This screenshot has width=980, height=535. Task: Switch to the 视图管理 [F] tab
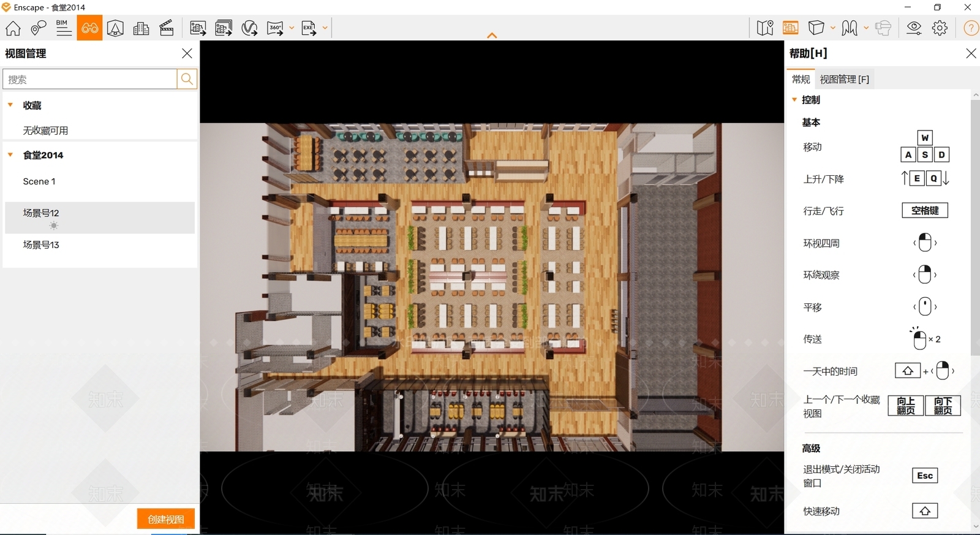pos(845,79)
